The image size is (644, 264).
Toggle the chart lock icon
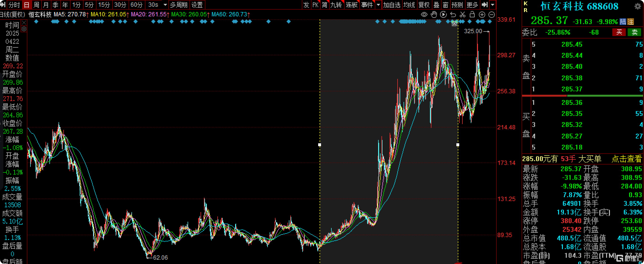click(472, 14)
